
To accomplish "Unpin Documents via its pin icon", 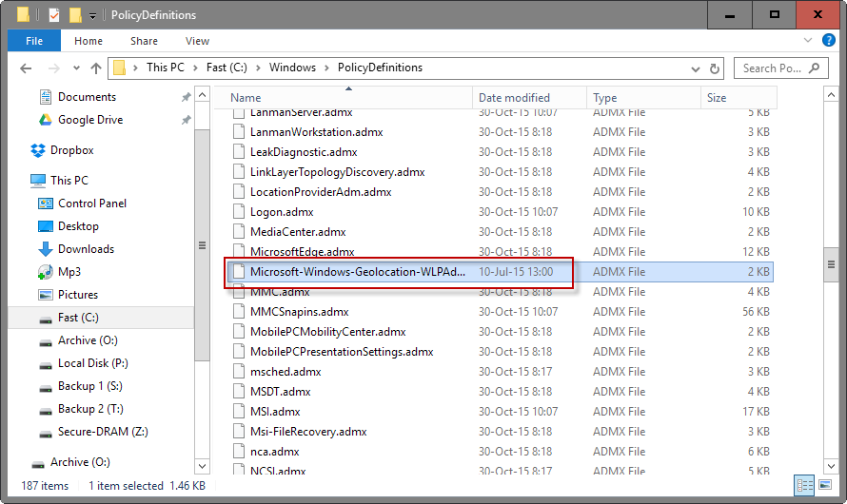I will [x=186, y=97].
